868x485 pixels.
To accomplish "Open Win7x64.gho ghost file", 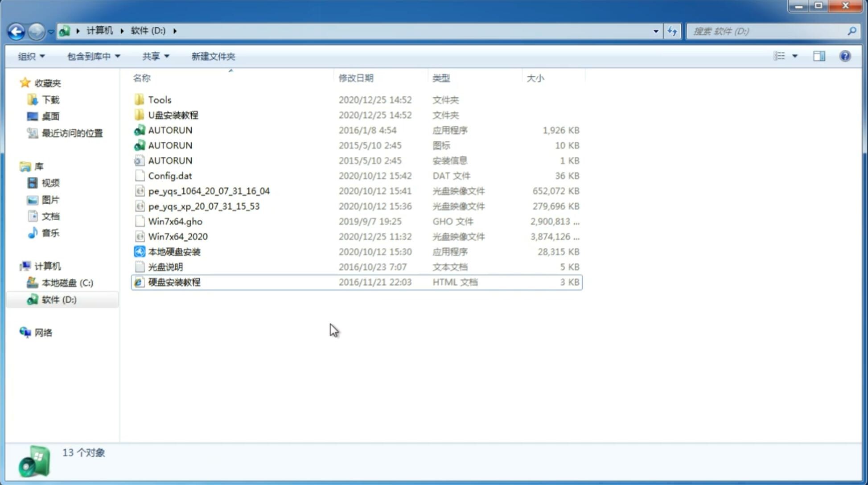I will tap(175, 221).
